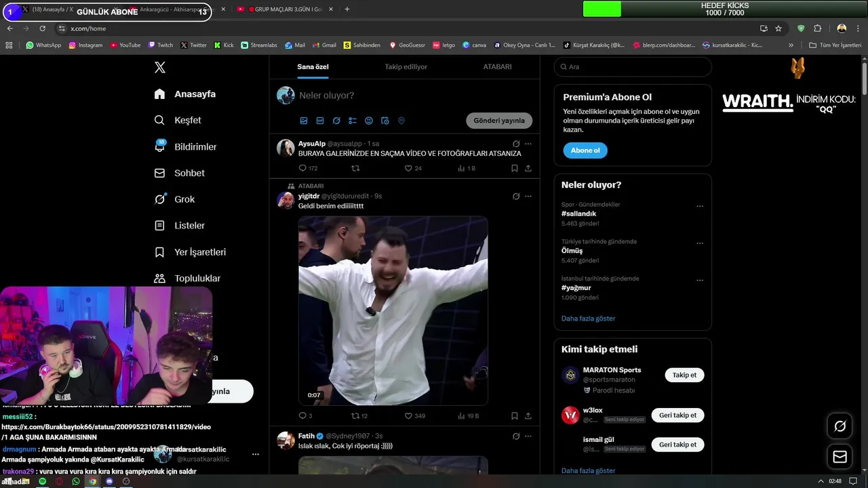
Task: Follow back w3lox
Action: 677,415
